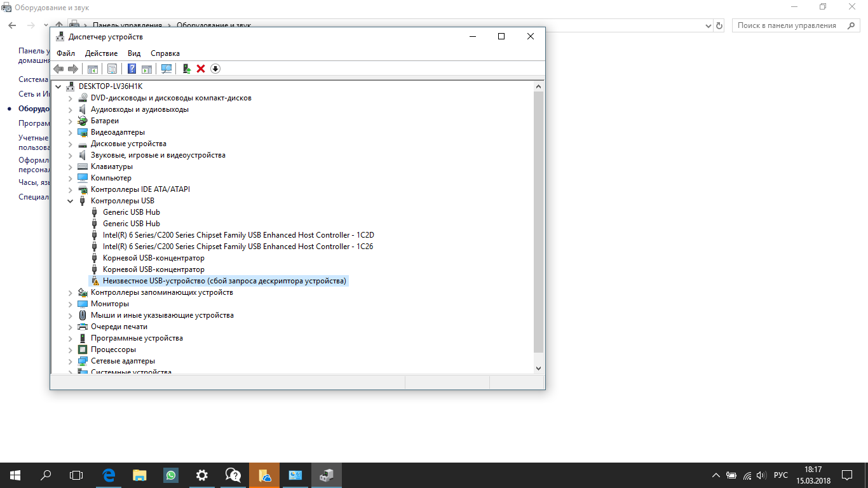Select Неизвестное USB-устройство (сбой запроса дескриптора)
The width and height of the screenshot is (868, 488).
(225, 281)
